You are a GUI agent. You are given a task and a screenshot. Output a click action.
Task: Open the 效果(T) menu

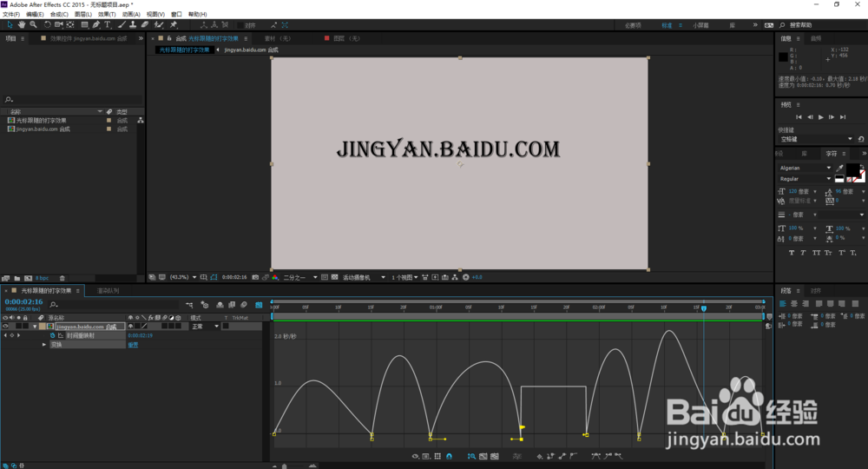click(x=107, y=15)
